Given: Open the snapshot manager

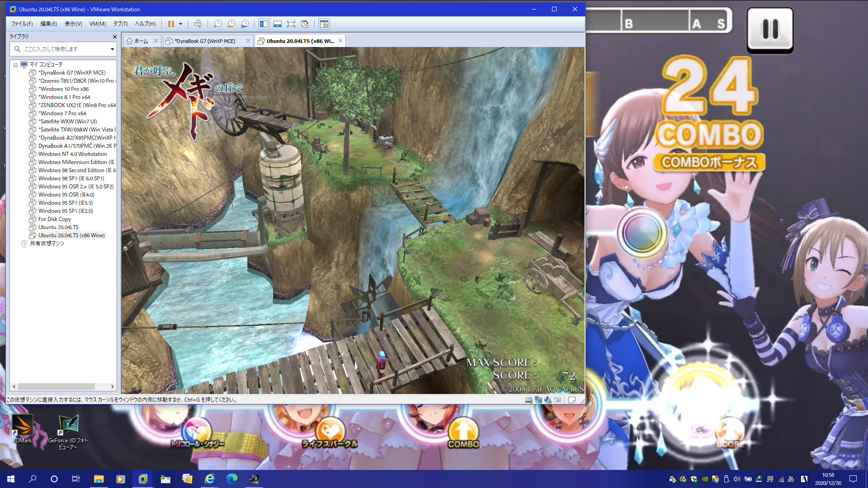Looking at the screenshot, I should click(x=245, y=24).
